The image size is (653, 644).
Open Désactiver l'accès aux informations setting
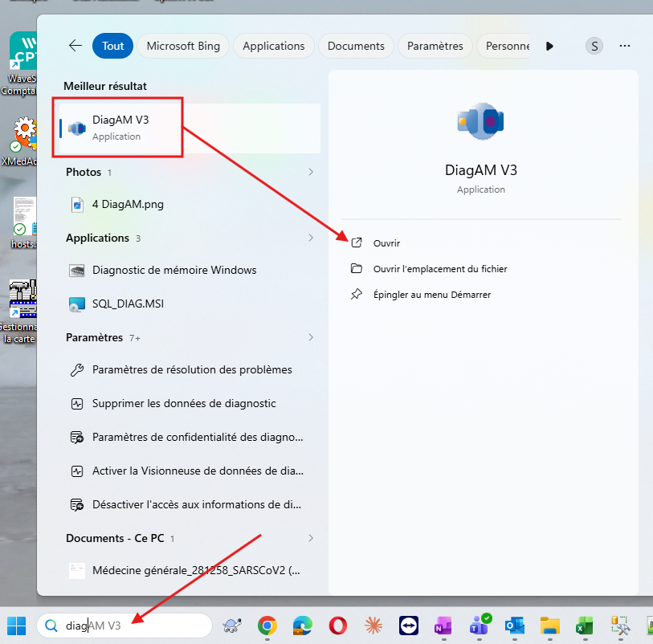click(x=190, y=504)
